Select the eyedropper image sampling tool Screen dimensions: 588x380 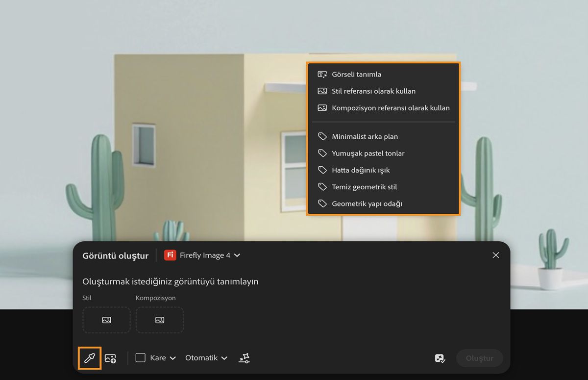click(89, 358)
